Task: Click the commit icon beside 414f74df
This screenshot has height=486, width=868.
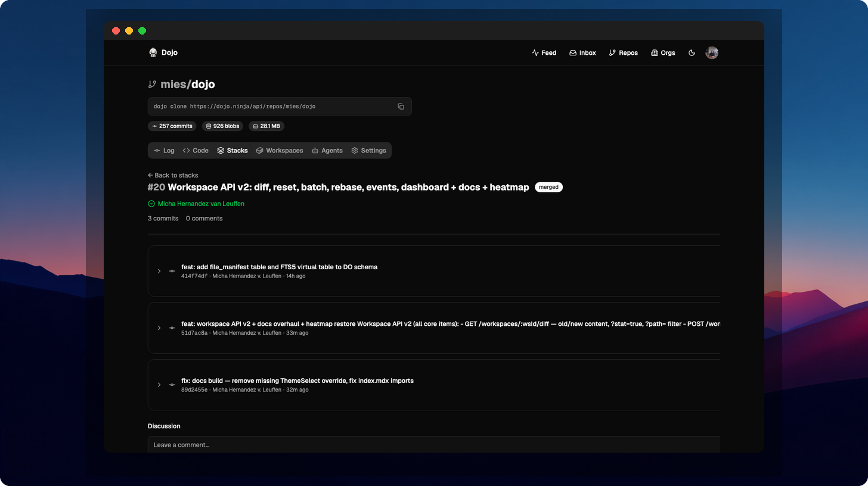Action: click(x=172, y=271)
